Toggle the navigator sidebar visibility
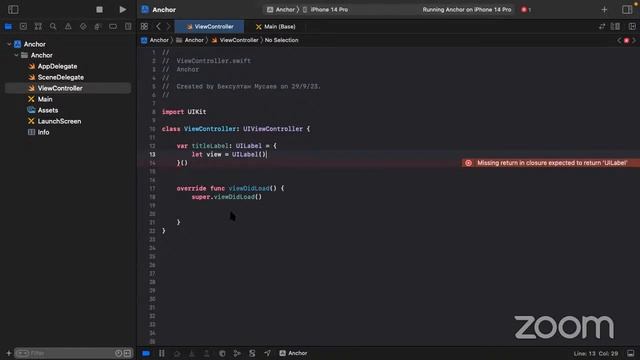This screenshot has height=360, width=640. pos(13,9)
